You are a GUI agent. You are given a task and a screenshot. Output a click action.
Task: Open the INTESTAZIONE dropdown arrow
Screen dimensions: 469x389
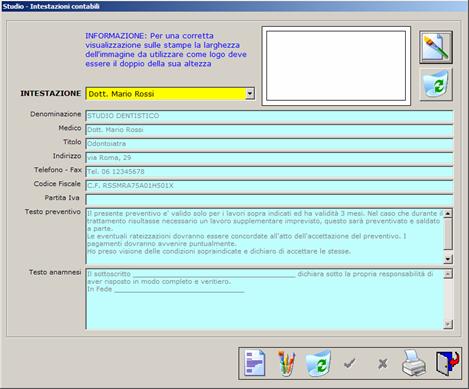[250, 94]
